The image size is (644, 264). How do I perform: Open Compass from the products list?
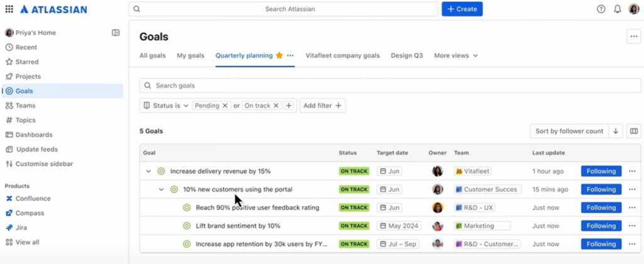[30, 213]
